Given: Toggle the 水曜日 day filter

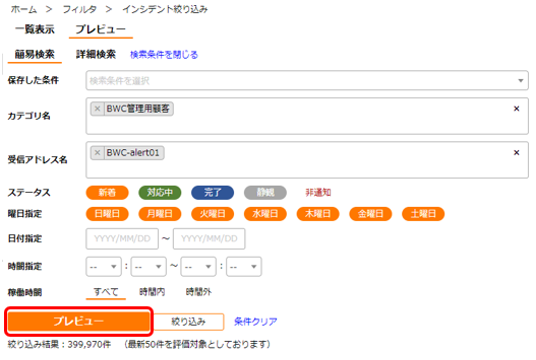Looking at the screenshot, I should point(265,214).
